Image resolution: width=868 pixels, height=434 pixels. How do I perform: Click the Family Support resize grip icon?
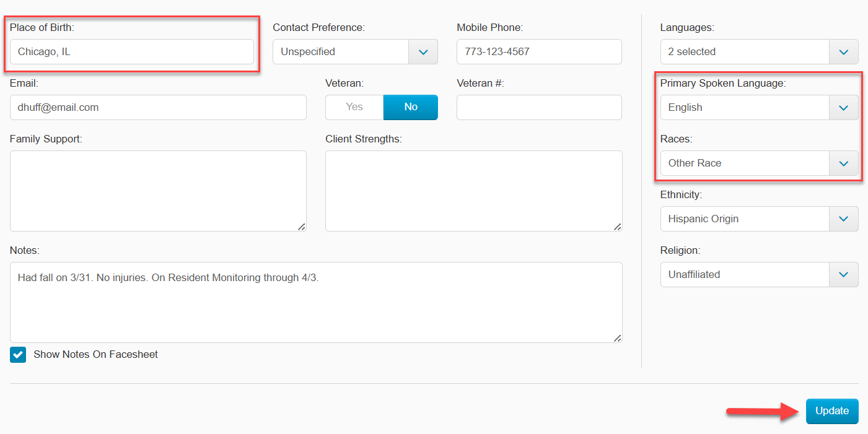click(x=302, y=227)
